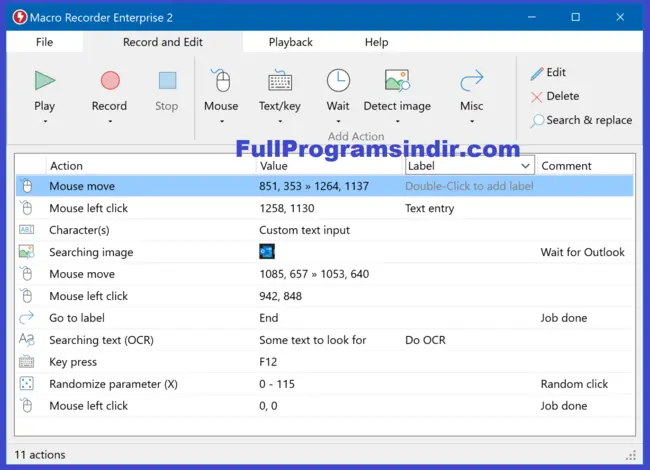Select the 'End' value of Go to label
The image size is (650, 470).
pos(269,318)
